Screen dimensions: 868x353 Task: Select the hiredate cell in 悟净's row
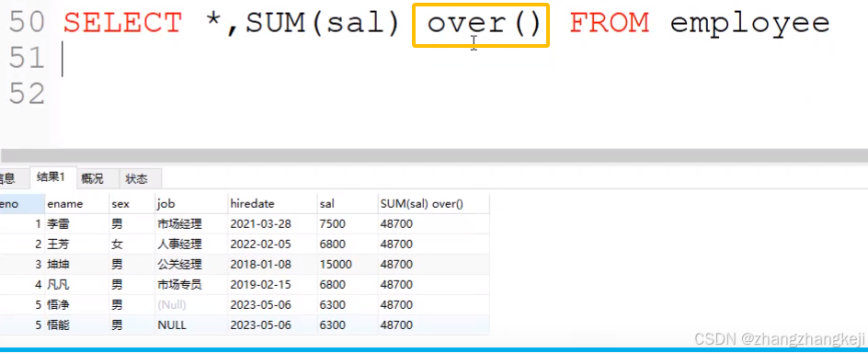[x=272, y=305]
